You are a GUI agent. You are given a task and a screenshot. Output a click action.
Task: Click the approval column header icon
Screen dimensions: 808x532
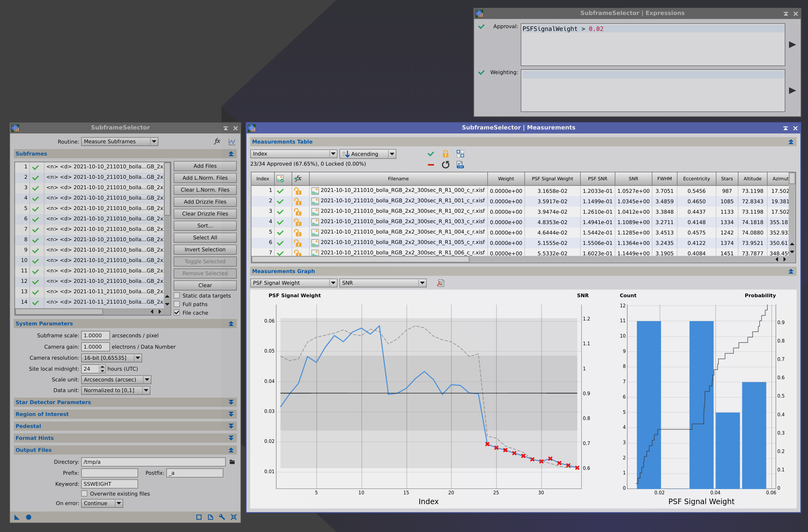pos(280,178)
